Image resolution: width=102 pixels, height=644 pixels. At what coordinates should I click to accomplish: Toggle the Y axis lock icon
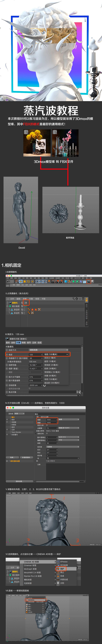click(x=41, y=281)
